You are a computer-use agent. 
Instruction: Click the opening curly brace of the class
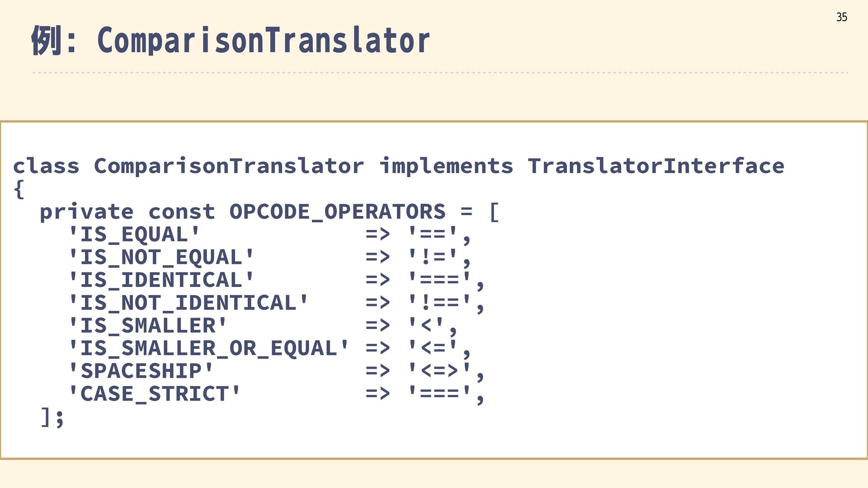pos(19,189)
